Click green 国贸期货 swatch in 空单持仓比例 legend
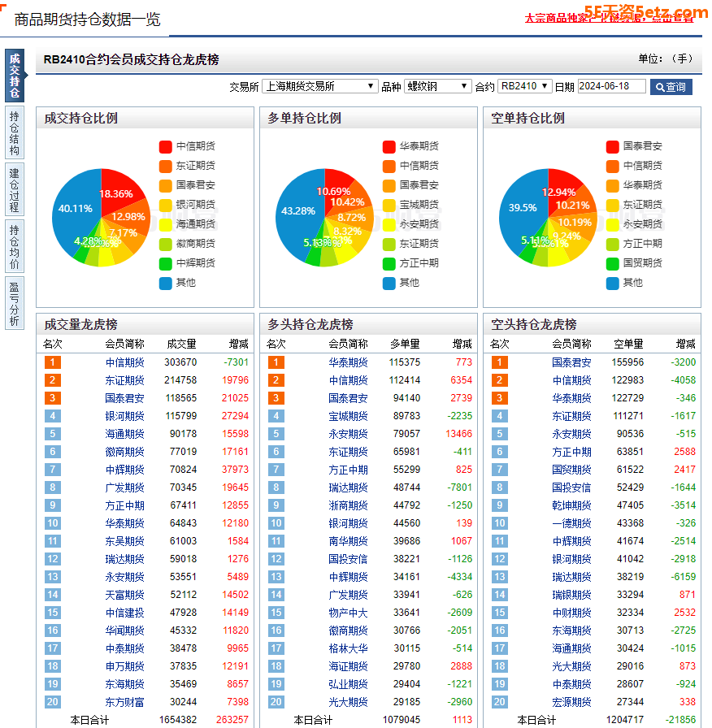The height and width of the screenshot is (728, 712). 613,264
